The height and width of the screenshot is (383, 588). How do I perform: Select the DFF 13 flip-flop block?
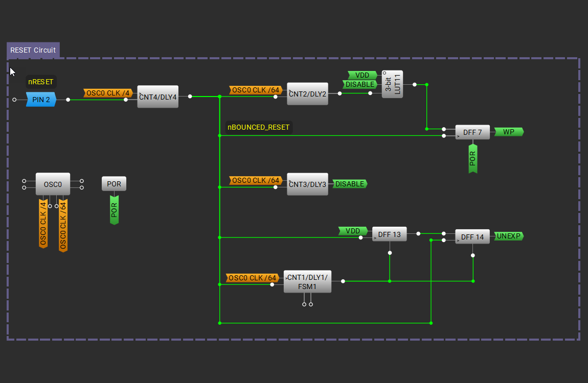[x=389, y=234]
